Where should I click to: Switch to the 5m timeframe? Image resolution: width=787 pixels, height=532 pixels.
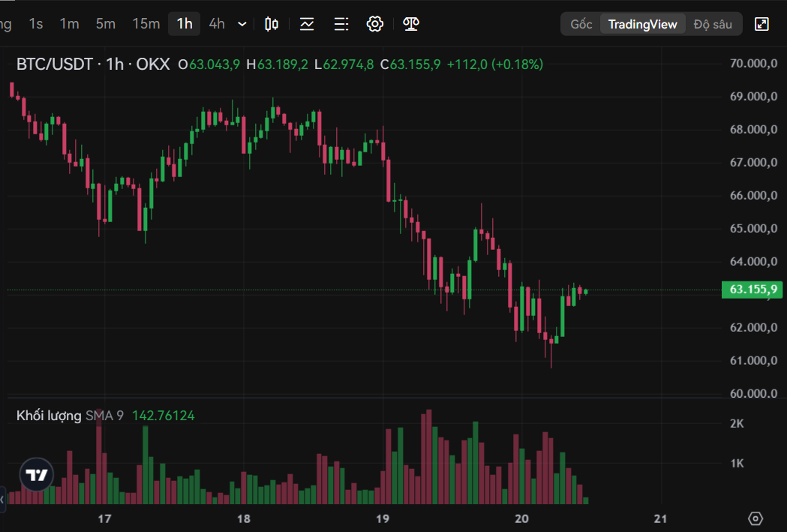[105, 23]
